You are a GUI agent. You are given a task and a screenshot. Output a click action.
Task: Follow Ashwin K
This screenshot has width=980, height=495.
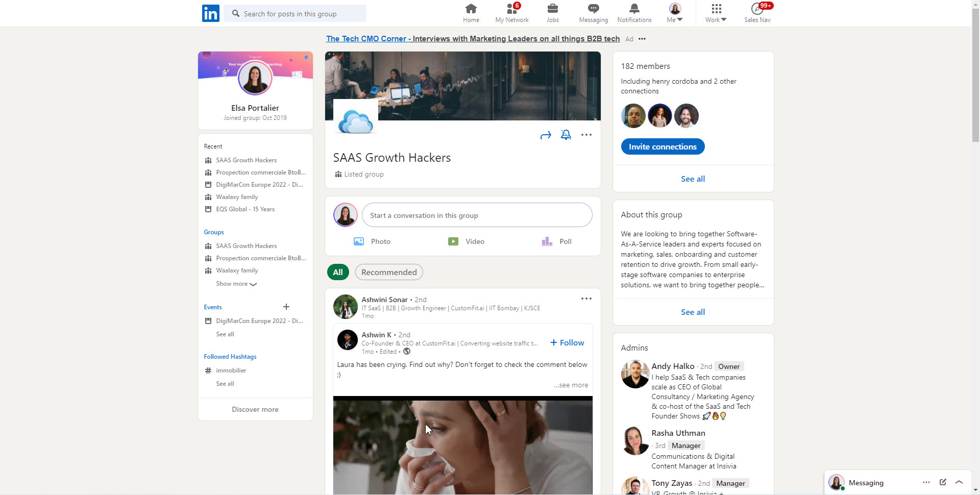[x=567, y=343]
